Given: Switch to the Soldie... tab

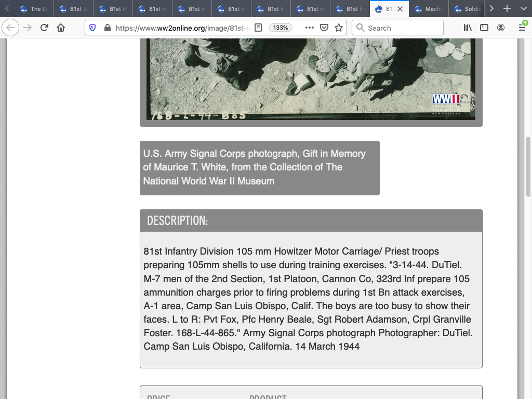Looking at the screenshot, I should (468, 9).
